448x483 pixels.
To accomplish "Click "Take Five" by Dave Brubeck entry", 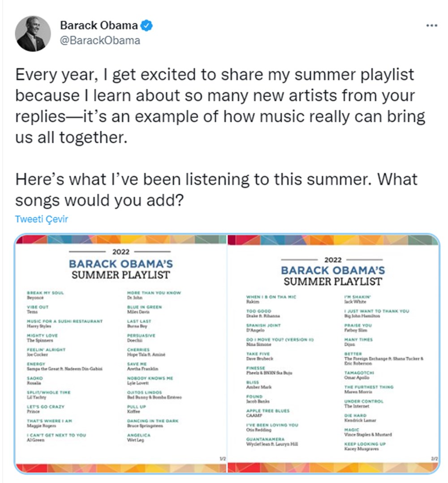I will pos(259,356).
